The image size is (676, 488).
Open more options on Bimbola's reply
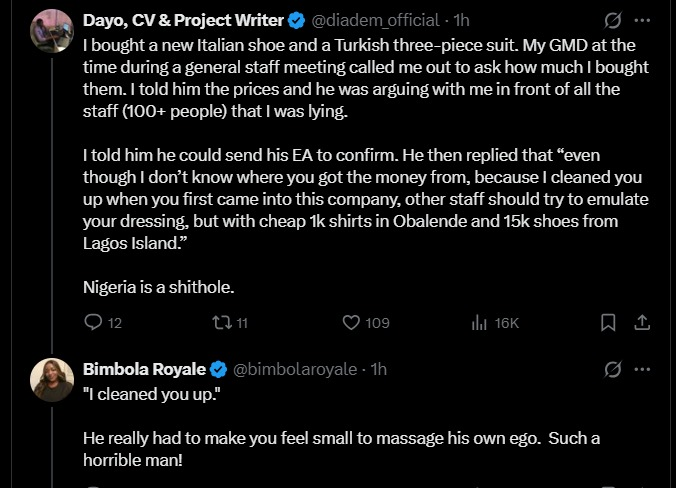(x=643, y=370)
